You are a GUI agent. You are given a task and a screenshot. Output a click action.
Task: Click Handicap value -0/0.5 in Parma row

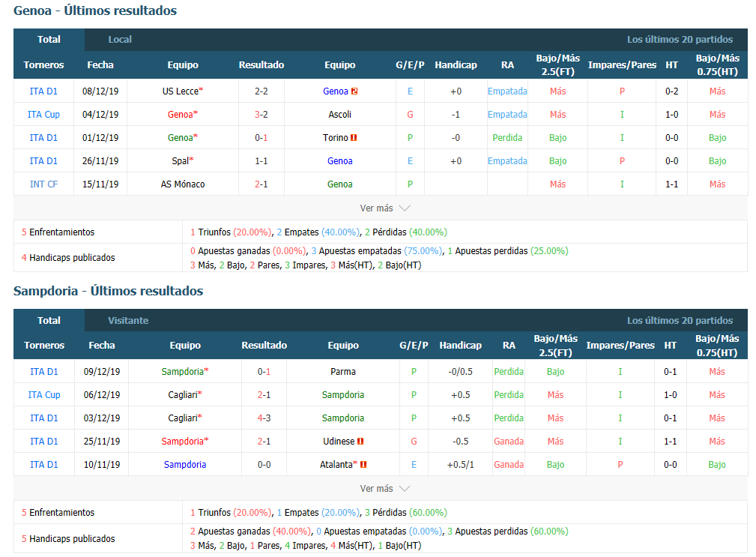click(461, 372)
